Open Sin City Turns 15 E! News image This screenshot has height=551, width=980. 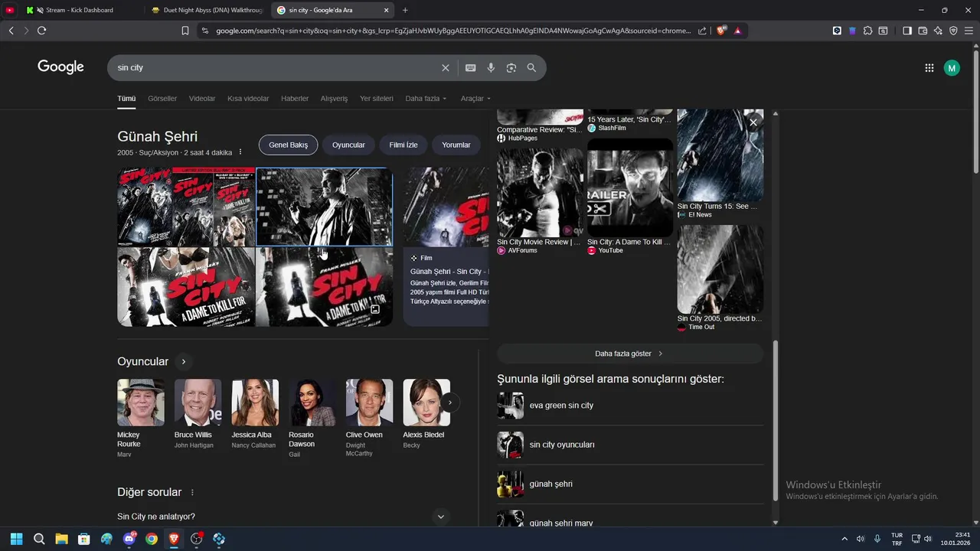click(x=720, y=155)
